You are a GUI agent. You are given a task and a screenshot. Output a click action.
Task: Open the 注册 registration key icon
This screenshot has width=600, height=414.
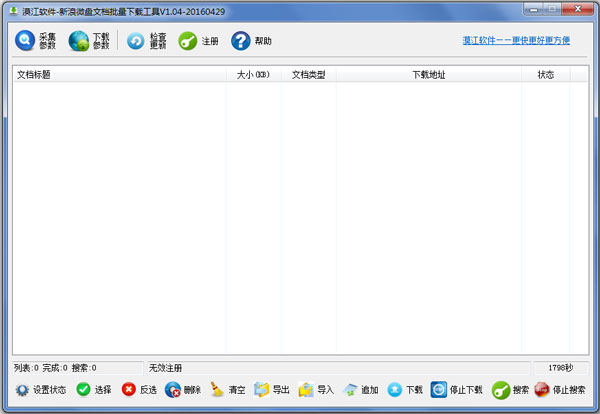pyautogui.click(x=198, y=41)
